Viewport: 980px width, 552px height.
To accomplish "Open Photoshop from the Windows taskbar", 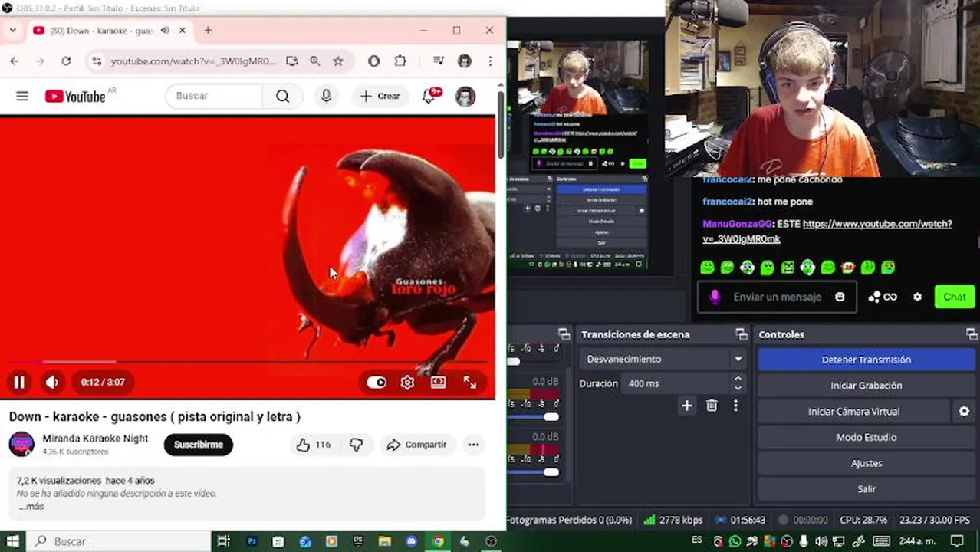I will [252, 541].
